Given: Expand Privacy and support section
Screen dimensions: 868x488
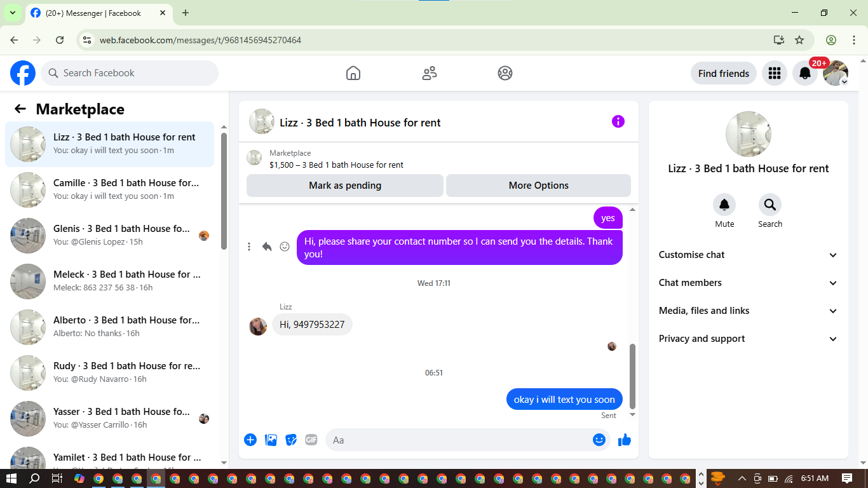Looking at the screenshot, I should click(x=749, y=339).
